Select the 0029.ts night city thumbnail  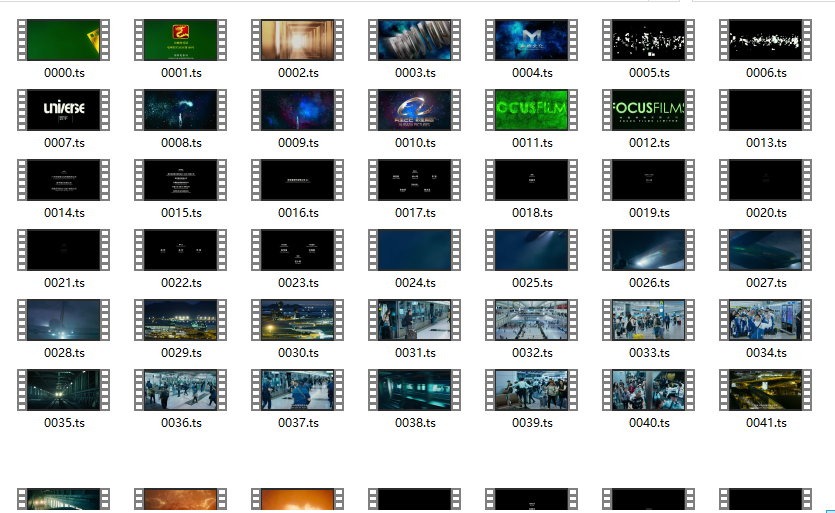coord(181,320)
